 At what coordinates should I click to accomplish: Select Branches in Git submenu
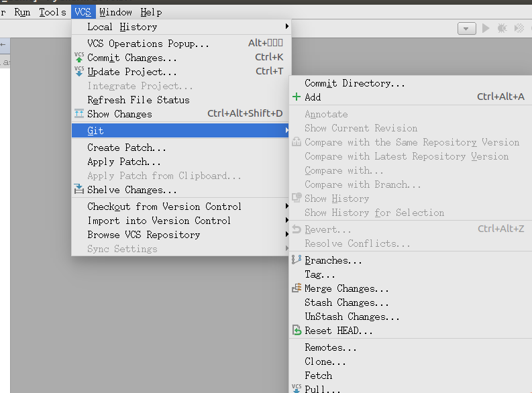pos(411,260)
